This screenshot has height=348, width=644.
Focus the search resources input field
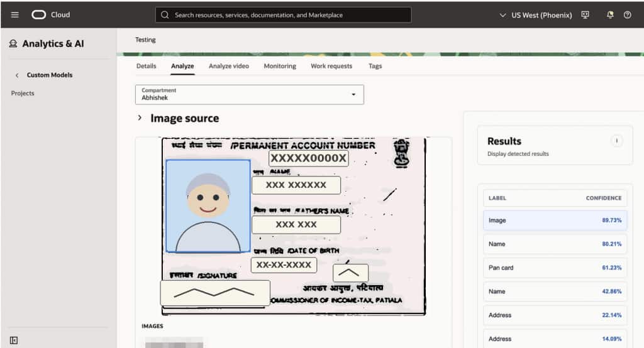tap(283, 15)
